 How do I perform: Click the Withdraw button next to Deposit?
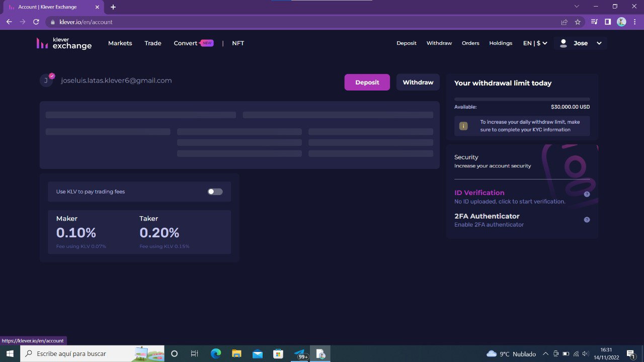[x=418, y=82]
